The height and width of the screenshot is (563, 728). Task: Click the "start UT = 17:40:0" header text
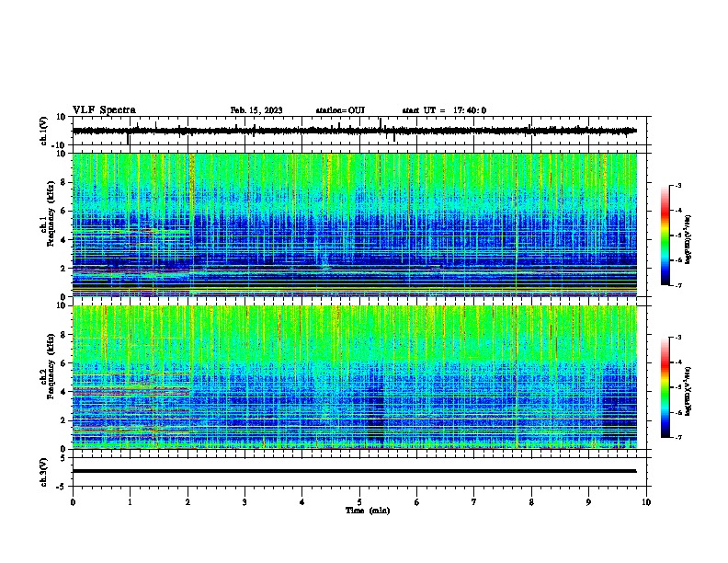click(444, 110)
